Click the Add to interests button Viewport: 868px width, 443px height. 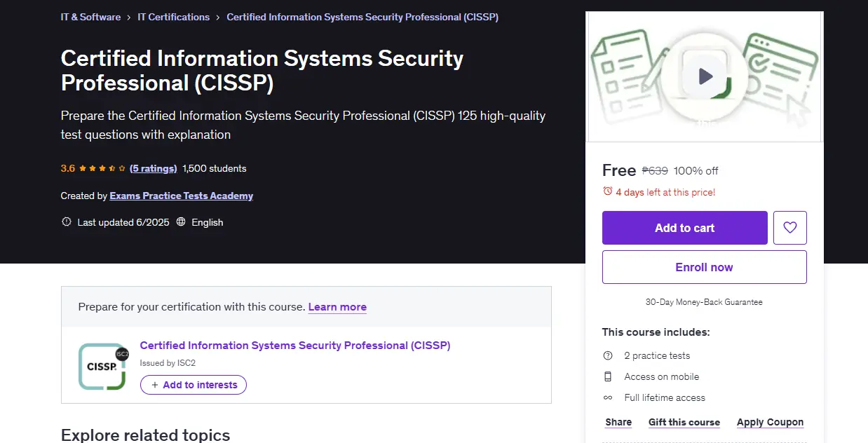[194, 385]
